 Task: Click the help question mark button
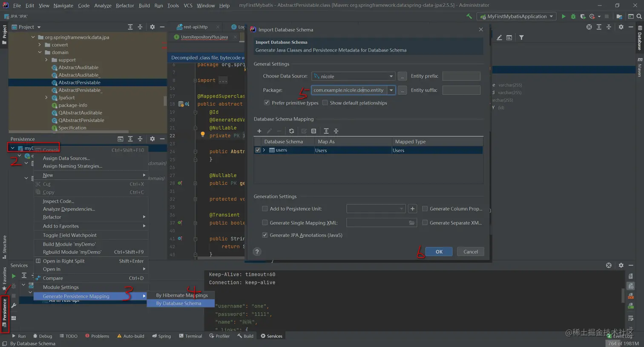click(257, 252)
